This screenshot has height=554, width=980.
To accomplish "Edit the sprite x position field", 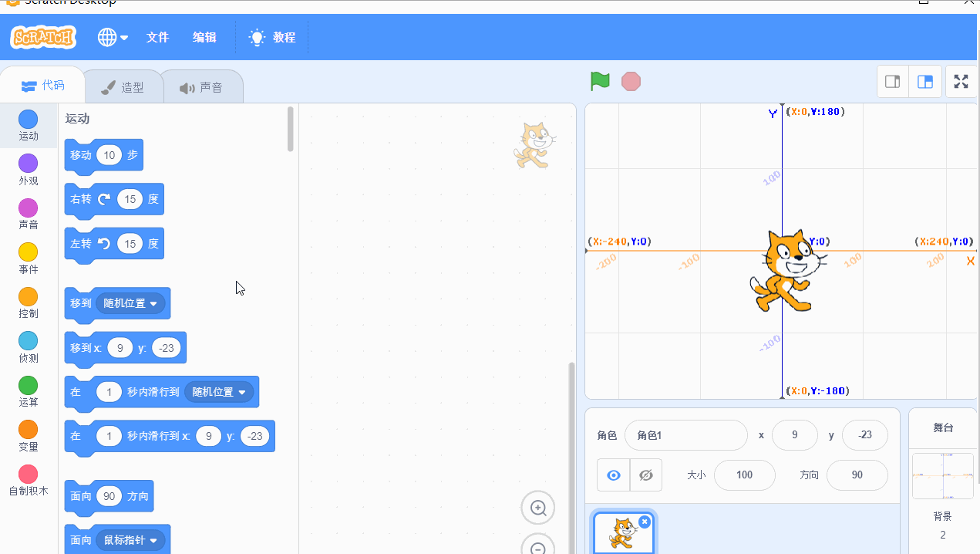I will [x=794, y=435].
